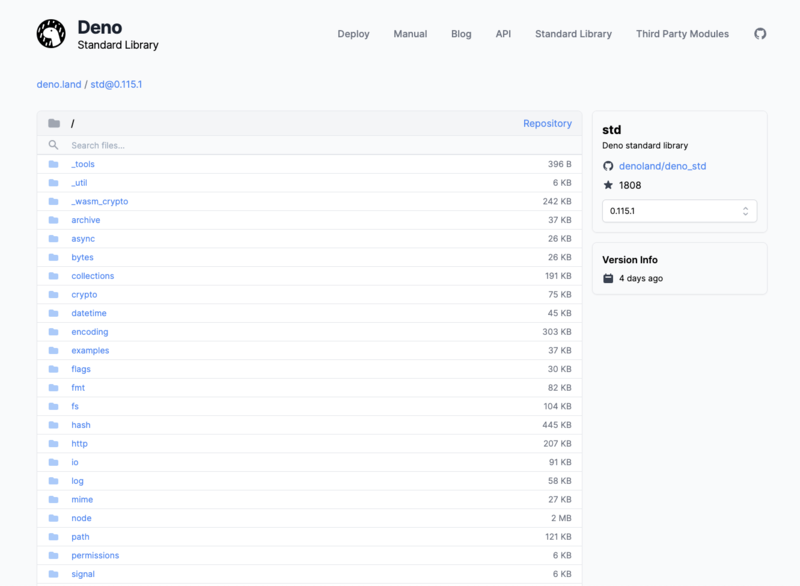Click the calendar icon in Version Info
The image size is (800, 586).
pyautogui.click(x=608, y=278)
